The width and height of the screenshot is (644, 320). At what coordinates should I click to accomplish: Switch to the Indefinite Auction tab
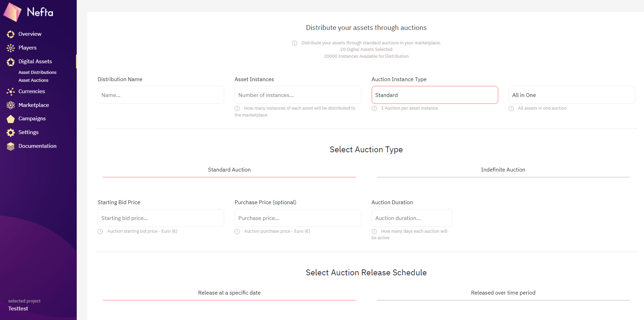tap(503, 170)
